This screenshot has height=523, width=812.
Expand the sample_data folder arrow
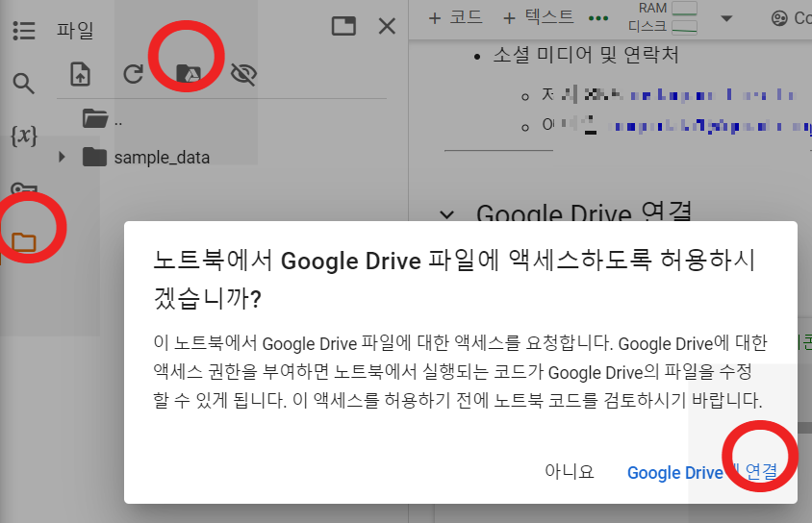point(62,157)
